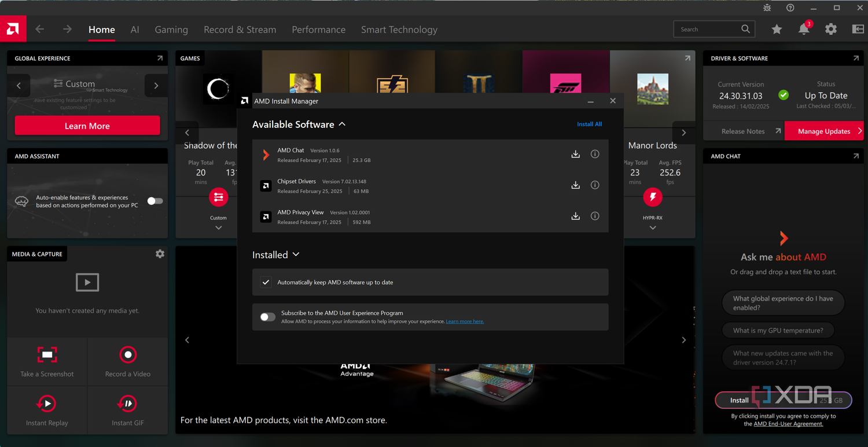Image resolution: width=868 pixels, height=447 pixels.
Task: Collapse the Available Software section
Action: pyautogui.click(x=341, y=124)
